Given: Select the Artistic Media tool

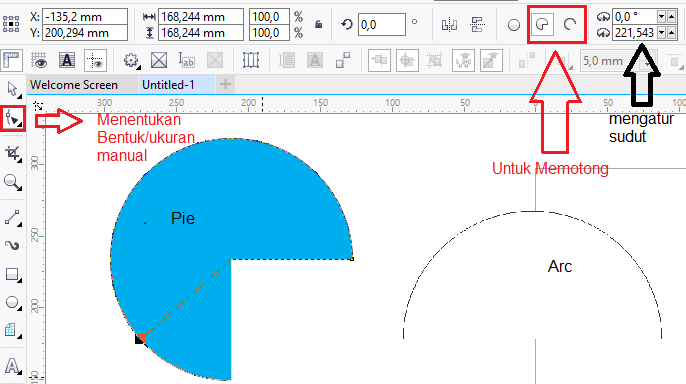Looking at the screenshot, I should 12,245.
